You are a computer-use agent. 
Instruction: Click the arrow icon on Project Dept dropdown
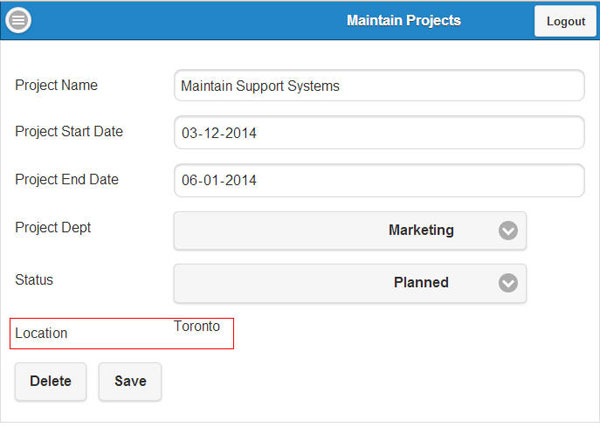coord(508,231)
